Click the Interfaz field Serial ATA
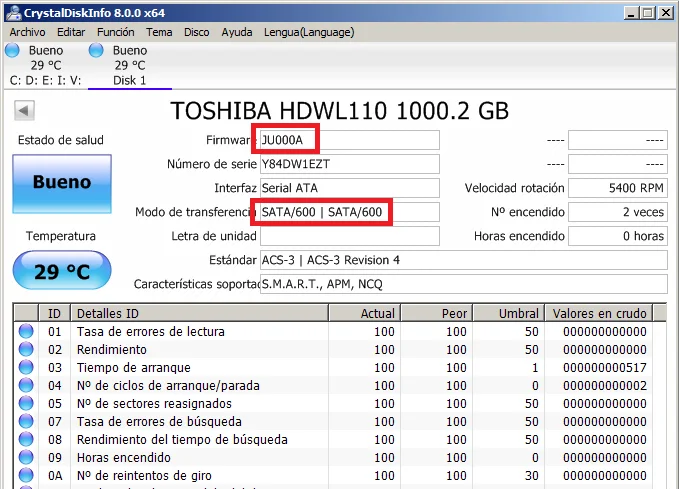The image size is (679, 489). (x=349, y=188)
